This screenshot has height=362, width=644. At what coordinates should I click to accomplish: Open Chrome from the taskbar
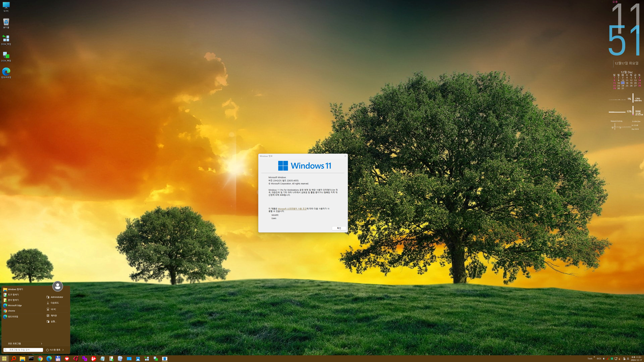pos(40,358)
